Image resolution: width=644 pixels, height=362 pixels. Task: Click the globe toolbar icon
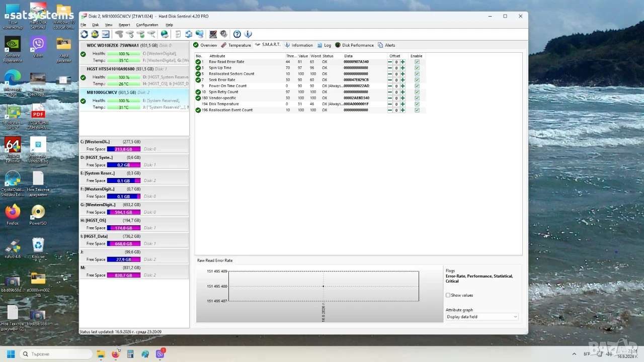click(x=165, y=34)
